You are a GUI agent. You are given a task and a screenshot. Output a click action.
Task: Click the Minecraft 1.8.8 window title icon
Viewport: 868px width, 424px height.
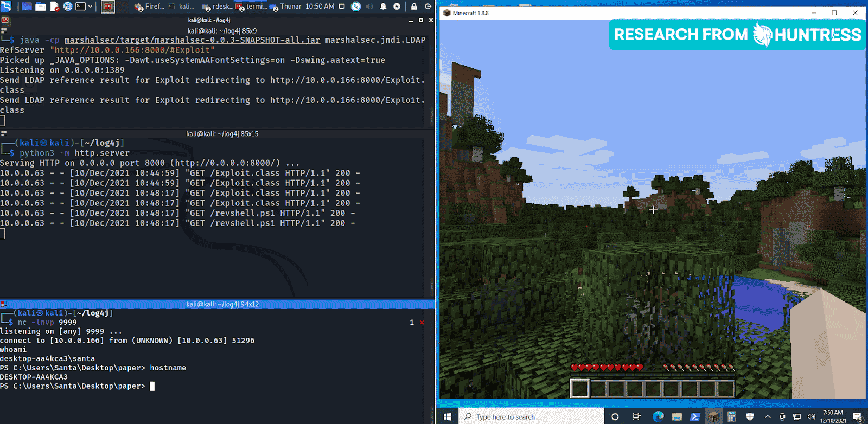pyautogui.click(x=446, y=12)
